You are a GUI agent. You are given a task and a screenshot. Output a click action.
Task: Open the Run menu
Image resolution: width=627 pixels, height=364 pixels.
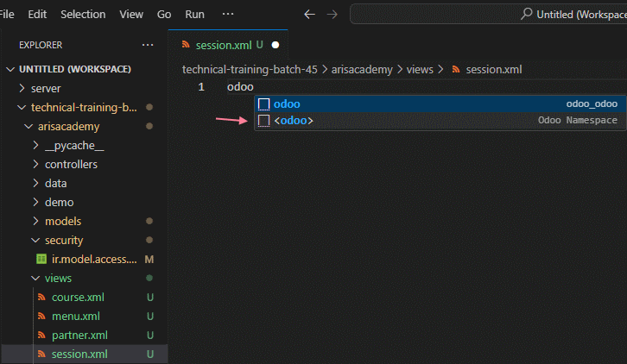point(194,15)
